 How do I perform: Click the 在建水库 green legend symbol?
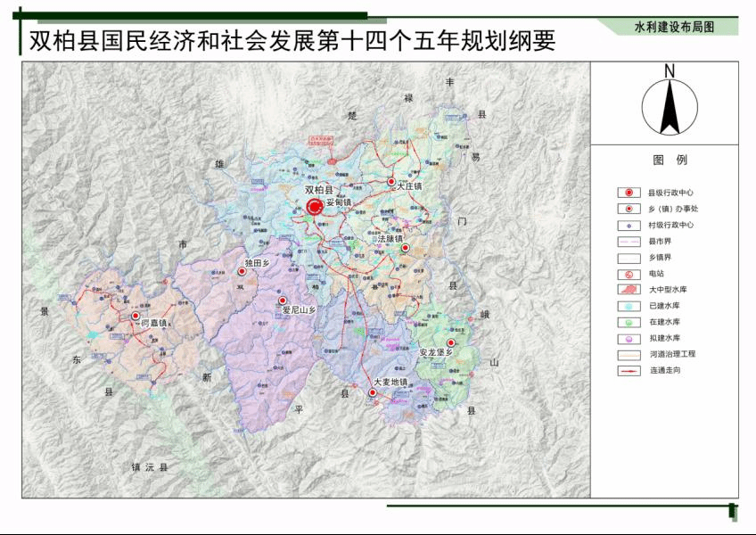click(629, 322)
